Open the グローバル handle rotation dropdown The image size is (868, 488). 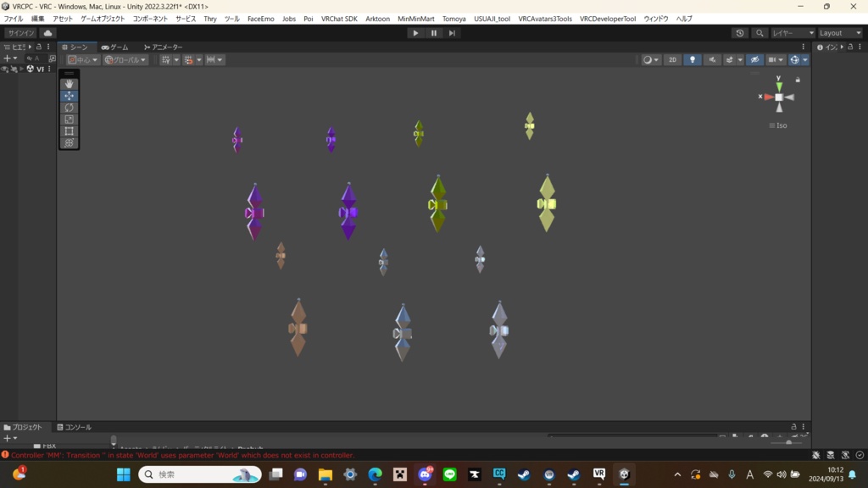pos(125,60)
